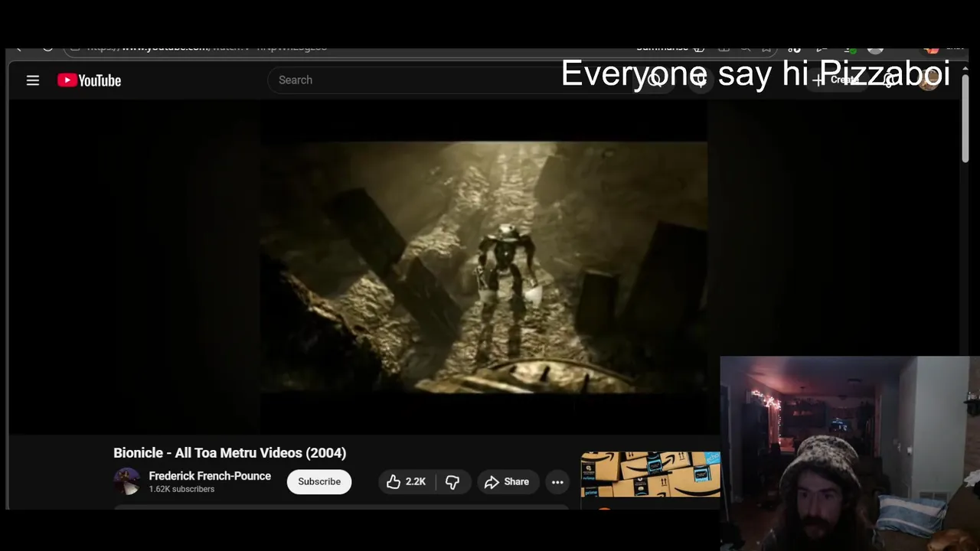Image resolution: width=980 pixels, height=551 pixels.
Task: Click the Create video button
Action: click(838, 80)
